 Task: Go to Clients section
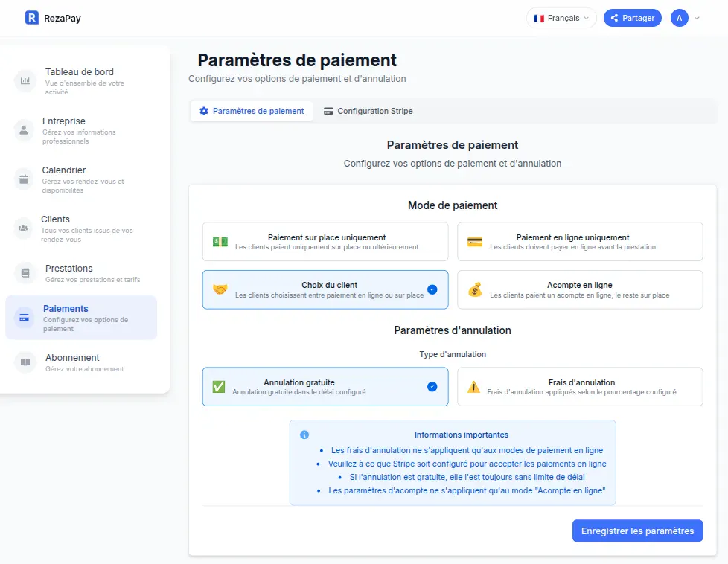(x=81, y=229)
